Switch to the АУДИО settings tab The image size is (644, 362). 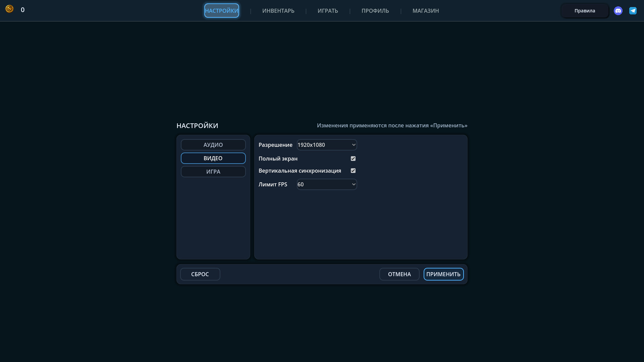click(213, 145)
